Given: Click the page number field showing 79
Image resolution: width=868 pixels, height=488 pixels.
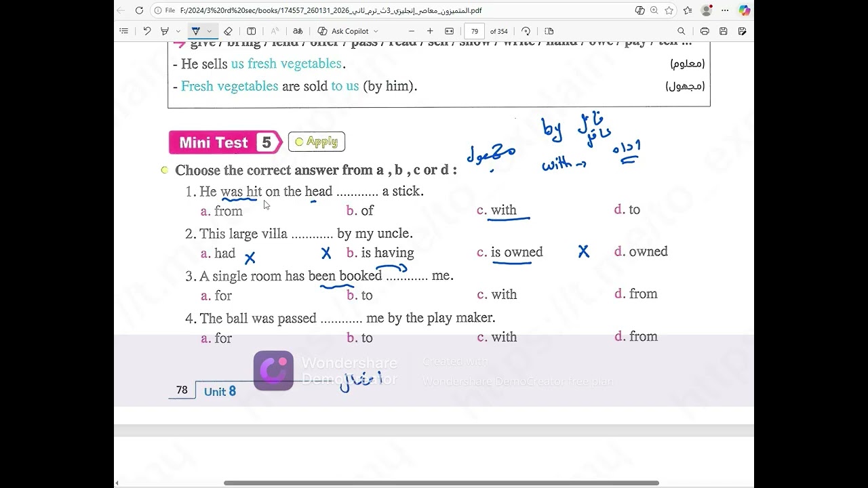Looking at the screenshot, I should click(475, 31).
